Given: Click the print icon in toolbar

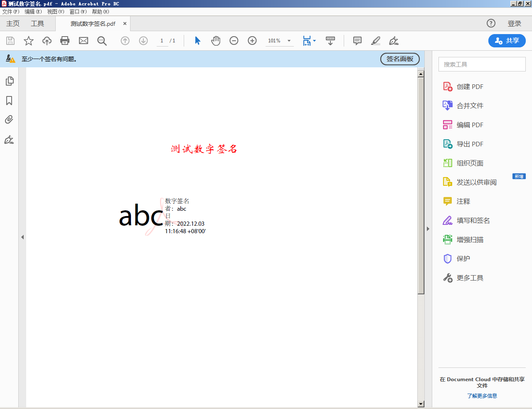Looking at the screenshot, I should click(x=65, y=41).
